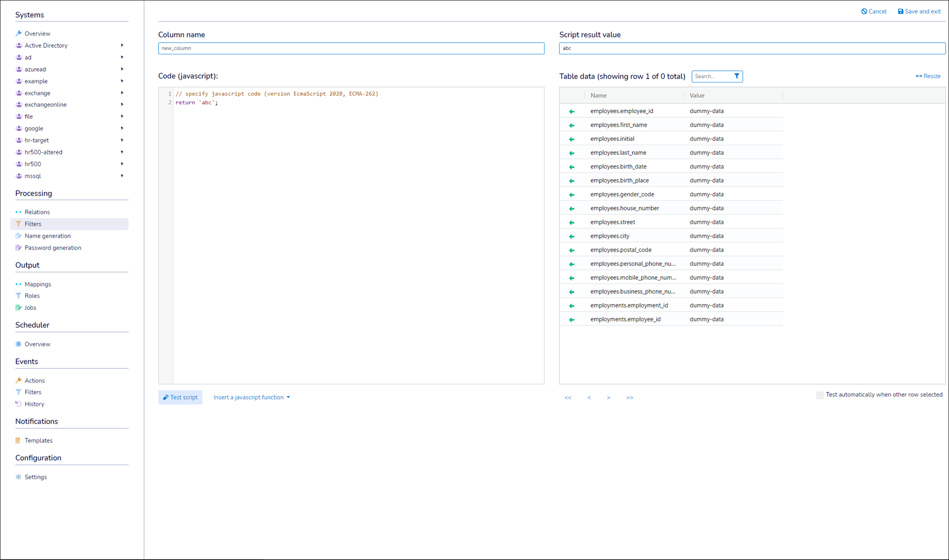Viewport: 949px width, 560px height.
Task: Expand the Active Directory system
Action: 122,45
